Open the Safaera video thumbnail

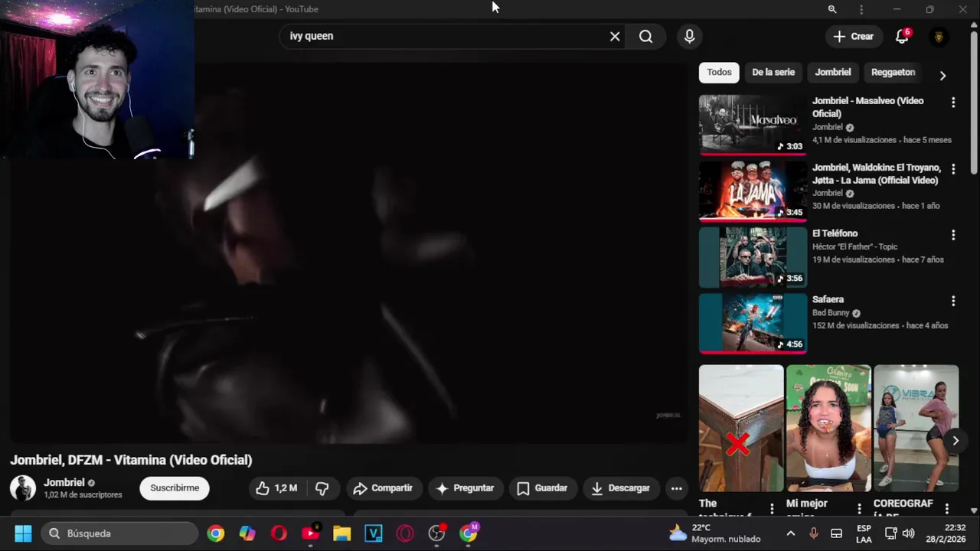[753, 323]
